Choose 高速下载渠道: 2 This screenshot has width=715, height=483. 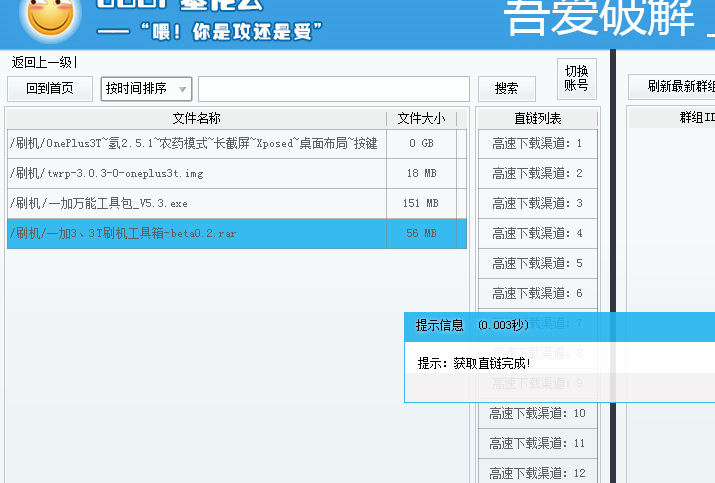[x=538, y=173]
